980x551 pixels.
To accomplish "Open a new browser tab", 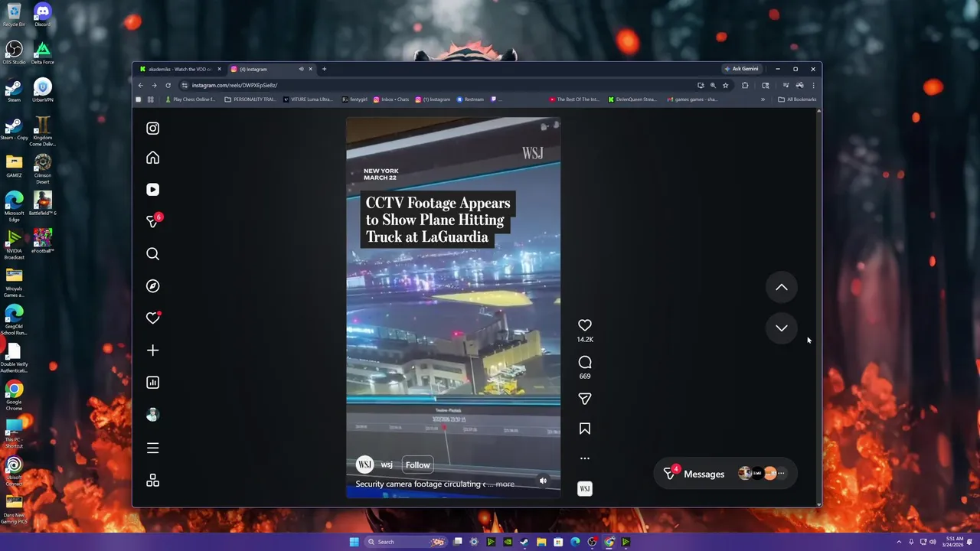I will [324, 69].
